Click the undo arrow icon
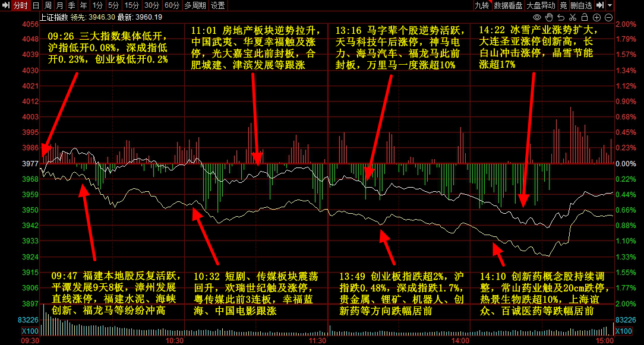Screen dimensions: 644x345 pos(561,17)
